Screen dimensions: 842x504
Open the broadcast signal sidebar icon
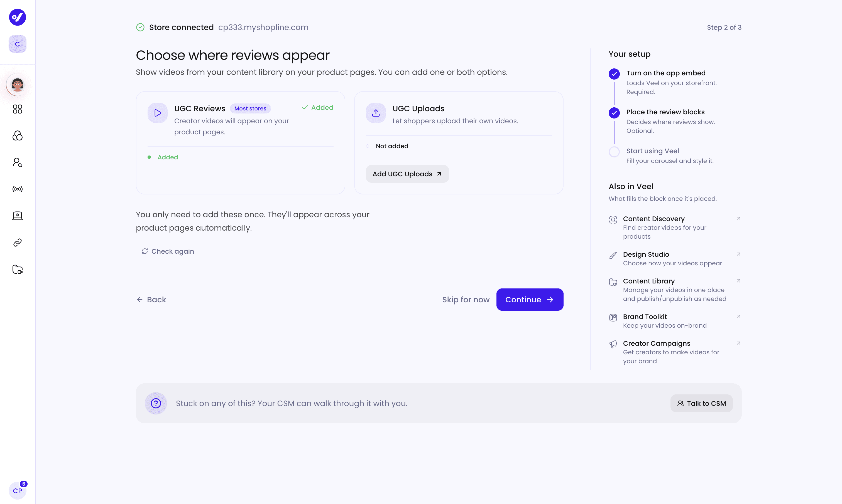pos(17,189)
